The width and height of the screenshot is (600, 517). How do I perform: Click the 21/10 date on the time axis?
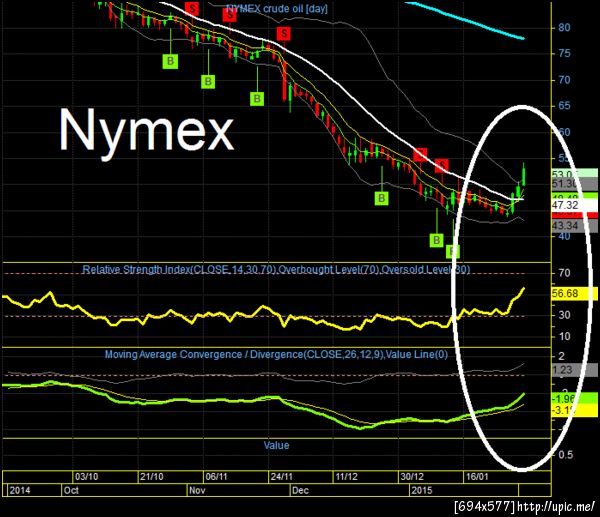152,477
